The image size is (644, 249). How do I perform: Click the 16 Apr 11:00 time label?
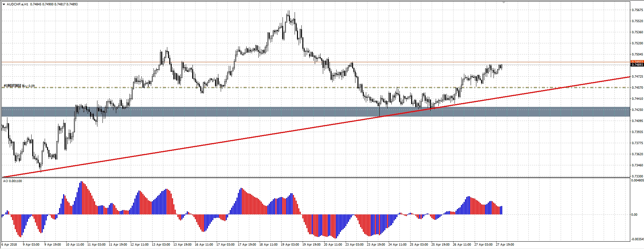pyautogui.click(x=204, y=245)
